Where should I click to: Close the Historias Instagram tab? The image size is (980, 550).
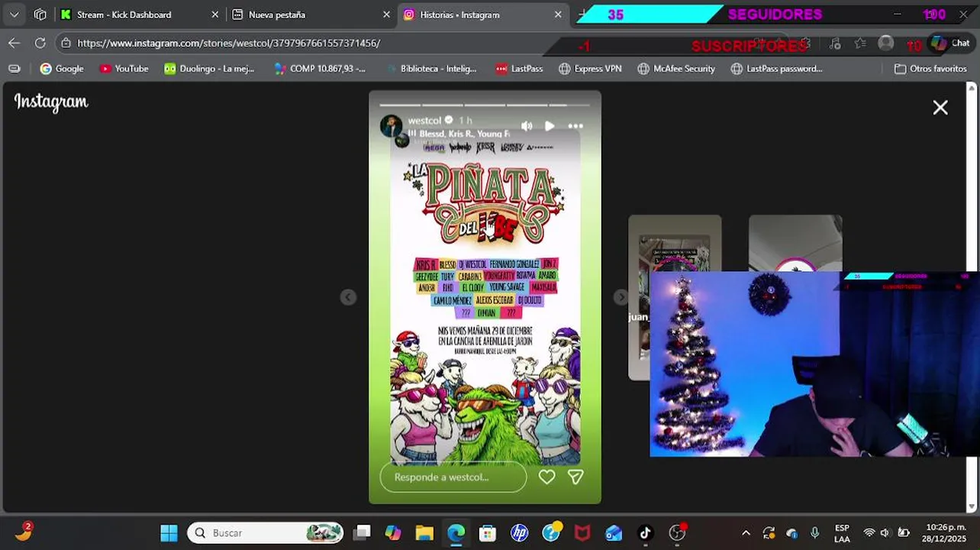click(558, 15)
